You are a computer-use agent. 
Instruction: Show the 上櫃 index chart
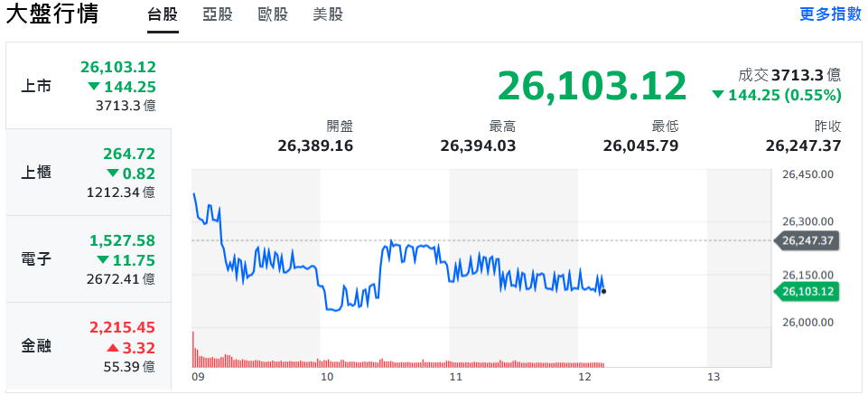pos(36,173)
